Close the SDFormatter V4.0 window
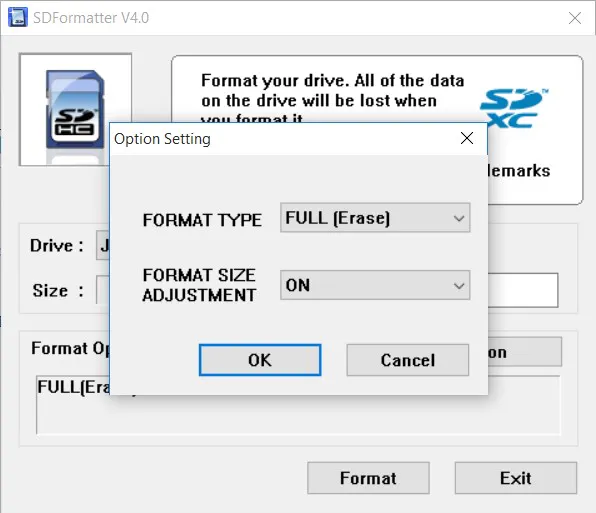Viewport: 596px width, 513px height. pyautogui.click(x=575, y=18)
